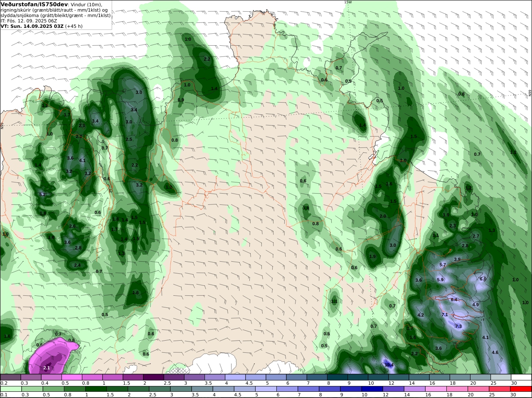Click the 6.4 precipitation value

point(454,300)
